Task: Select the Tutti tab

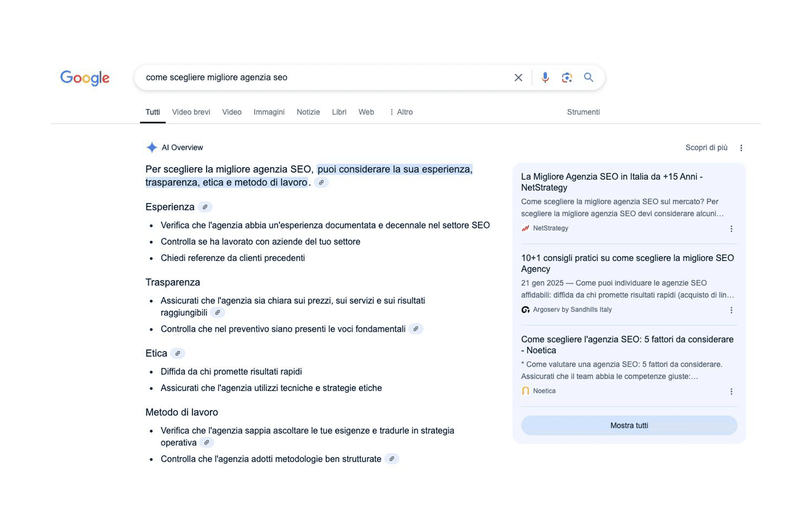Action: (x=153, y=112)
